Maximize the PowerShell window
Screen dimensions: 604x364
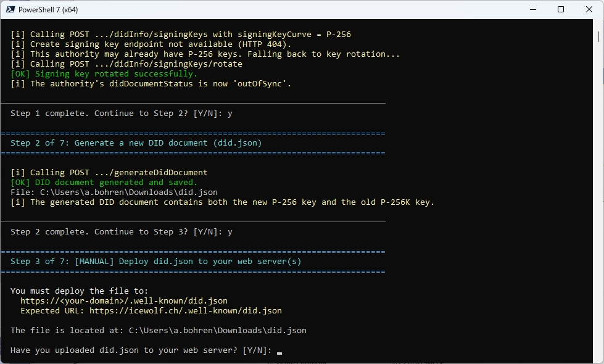tap(561, 9)
